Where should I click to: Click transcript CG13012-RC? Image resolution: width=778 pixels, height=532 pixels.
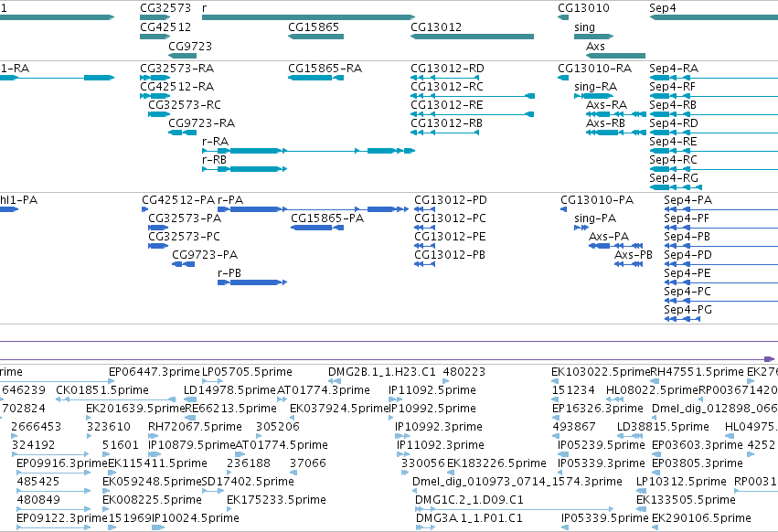tap(447, 86)
